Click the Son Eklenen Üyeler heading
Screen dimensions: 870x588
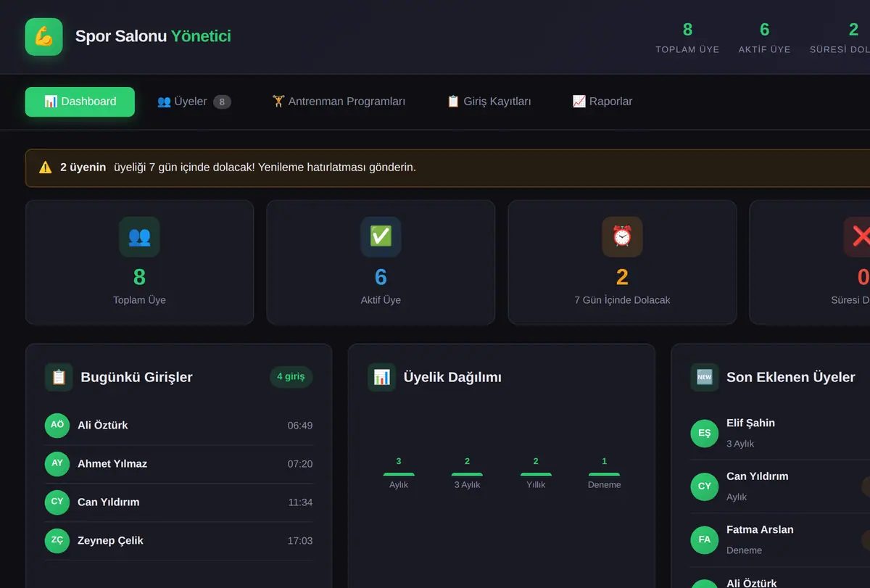pyautogui.click(x=791, y=377)
